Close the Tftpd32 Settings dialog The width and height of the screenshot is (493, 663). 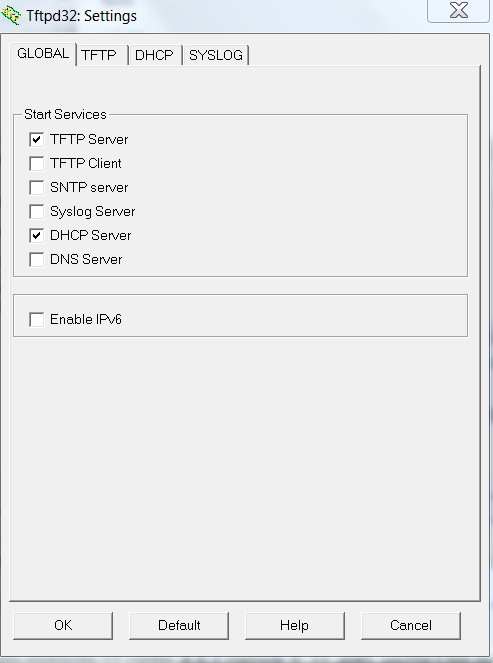(x=458, y=10)
